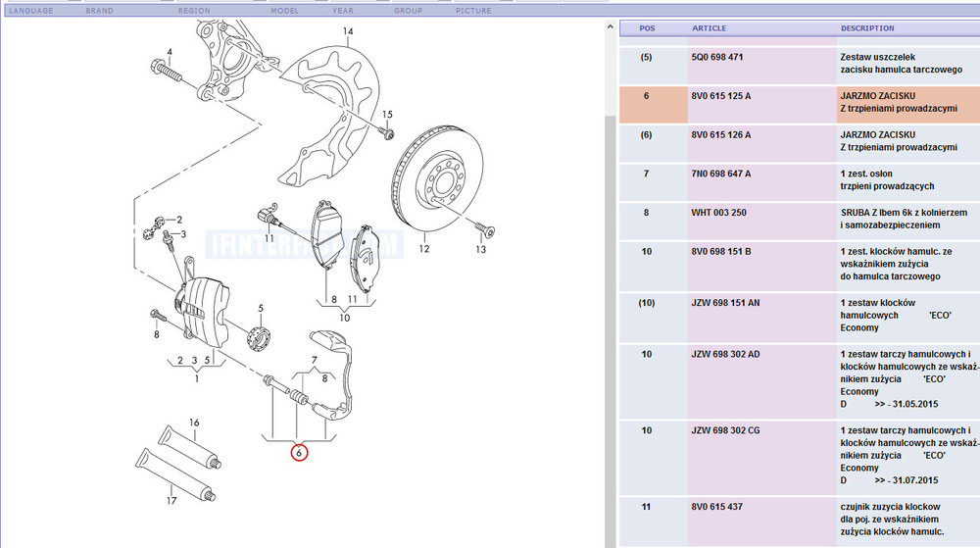The height and width of the screenshot is (548, 980).
Task: Click callout 4 above the bolt
Action: click(x=169, y=52)
